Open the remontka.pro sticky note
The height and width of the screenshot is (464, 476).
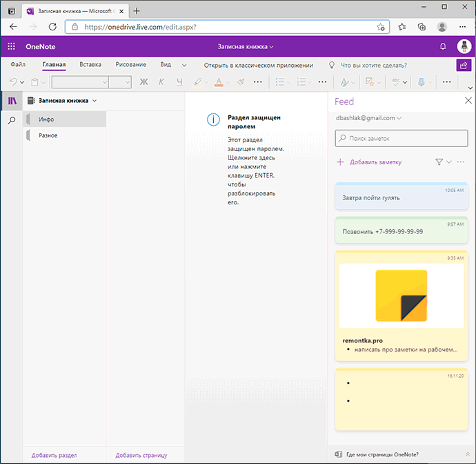[x=401, y=304]
